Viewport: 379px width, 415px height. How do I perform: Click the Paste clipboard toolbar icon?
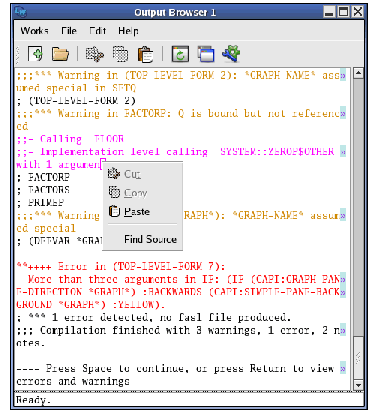(x=146, y=54)
